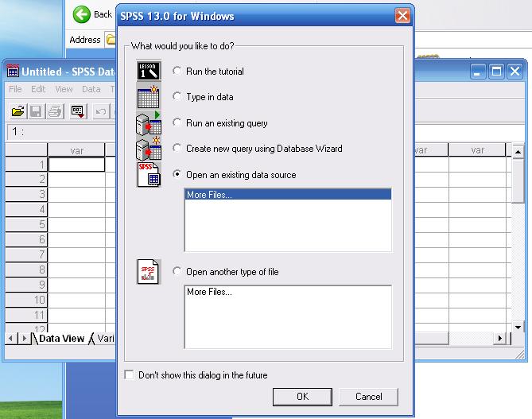The height and width of the screenshot is (419, 532).
Task: Select Open an existing data source
Action: point(177,174)
